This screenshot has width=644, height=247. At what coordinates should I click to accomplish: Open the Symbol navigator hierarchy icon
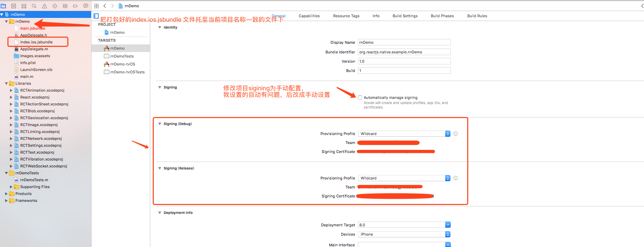[x=24, y=6]
